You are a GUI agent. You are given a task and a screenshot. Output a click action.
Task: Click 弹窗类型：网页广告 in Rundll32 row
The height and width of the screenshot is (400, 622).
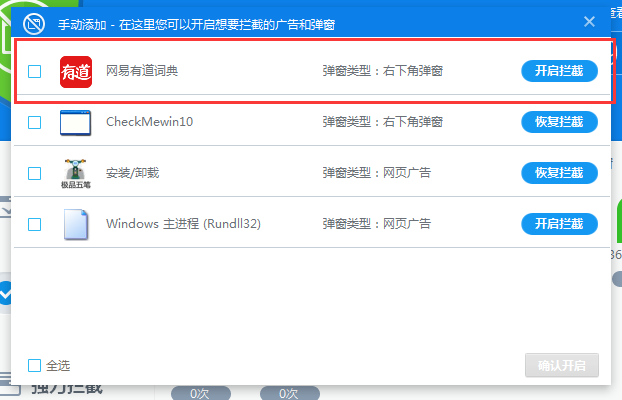[x=377, y=224]
